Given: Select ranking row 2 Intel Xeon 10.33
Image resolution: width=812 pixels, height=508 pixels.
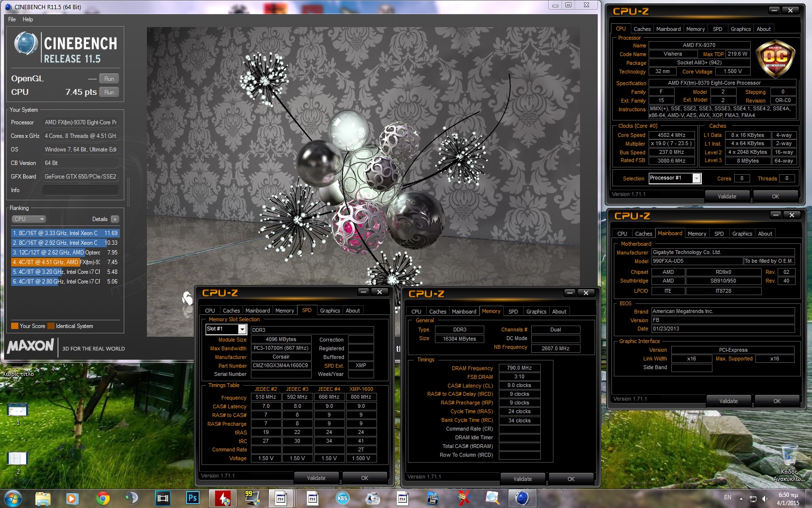Looking at the screenshot, I should [65, 243].
